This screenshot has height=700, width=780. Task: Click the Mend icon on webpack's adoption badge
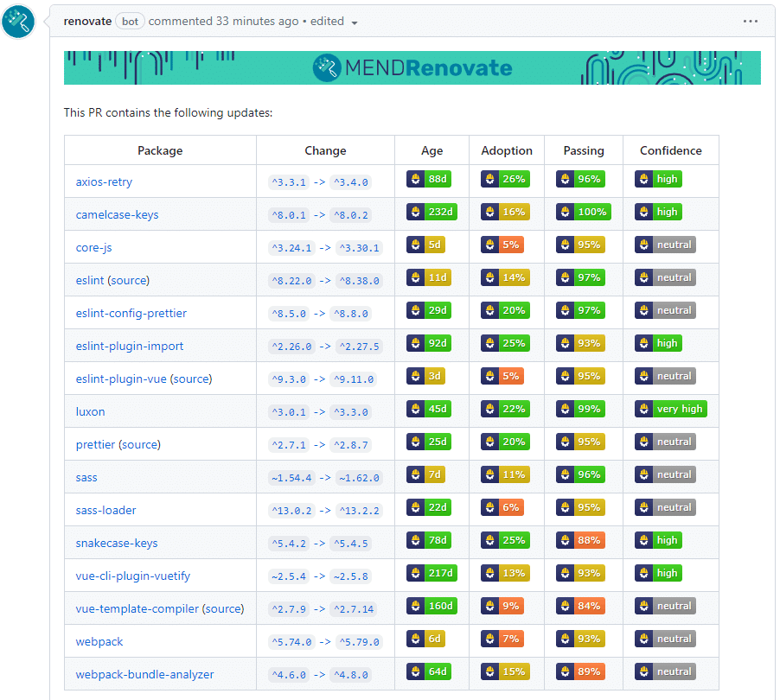point(489,639)
